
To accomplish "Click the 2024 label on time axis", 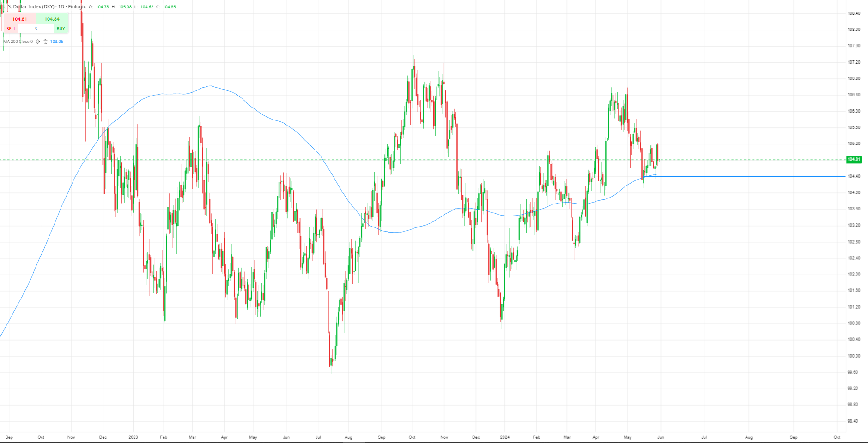I will [x=505, y=437].
